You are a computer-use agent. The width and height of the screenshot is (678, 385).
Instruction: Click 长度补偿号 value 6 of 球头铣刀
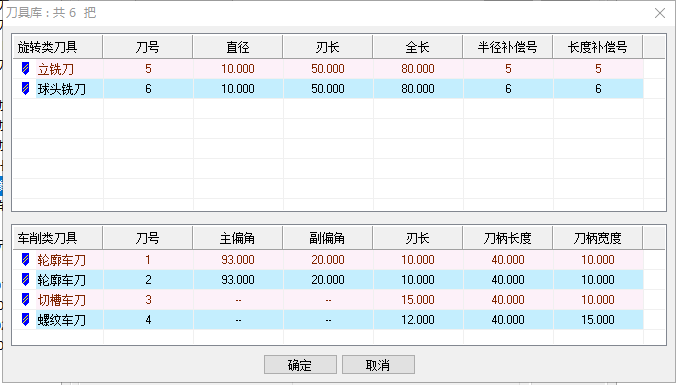point(598,89)
